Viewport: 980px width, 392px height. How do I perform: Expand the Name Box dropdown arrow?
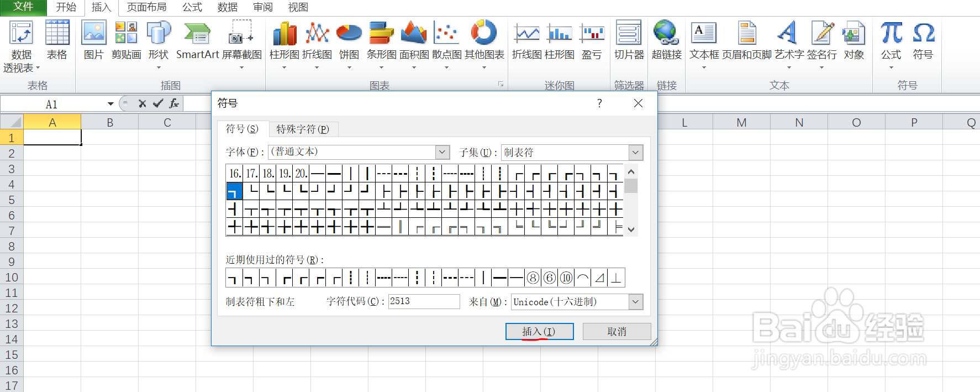click(110, 104)
